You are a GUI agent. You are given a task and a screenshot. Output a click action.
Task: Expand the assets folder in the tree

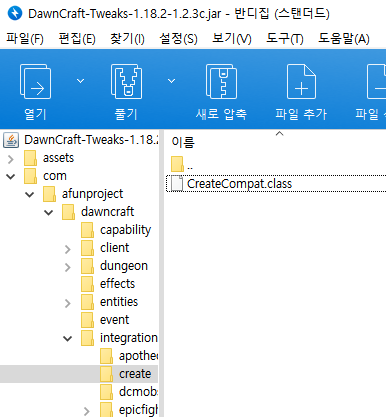point(11,159)
